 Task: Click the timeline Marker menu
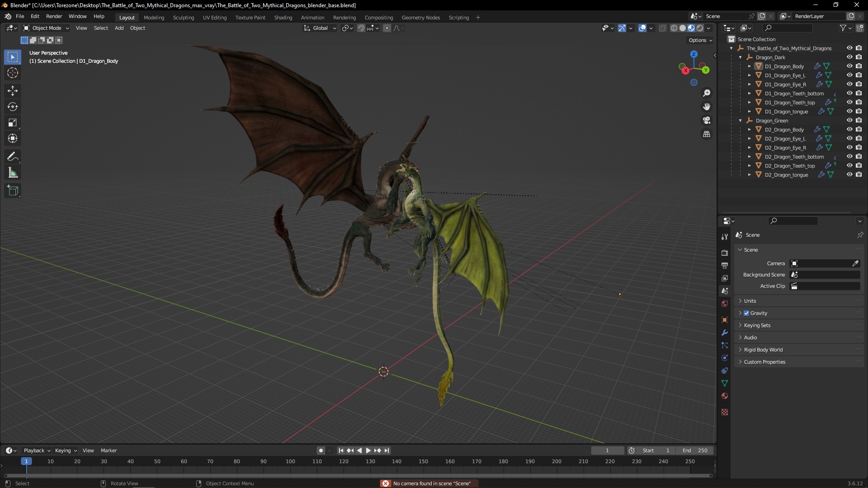[x=108, y=450]
